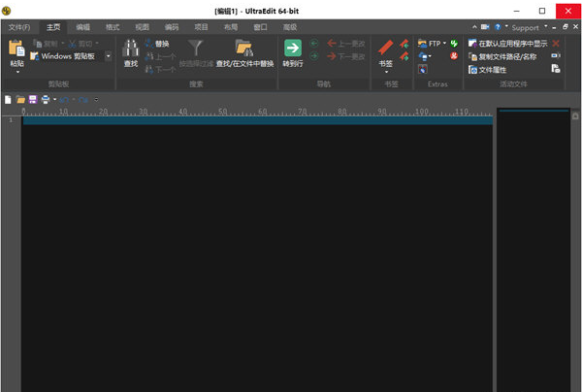Expand the Windows 剪贴板 dropdown
The width and height of the screenshot is (582, 392).
click(x=108, y=57)
